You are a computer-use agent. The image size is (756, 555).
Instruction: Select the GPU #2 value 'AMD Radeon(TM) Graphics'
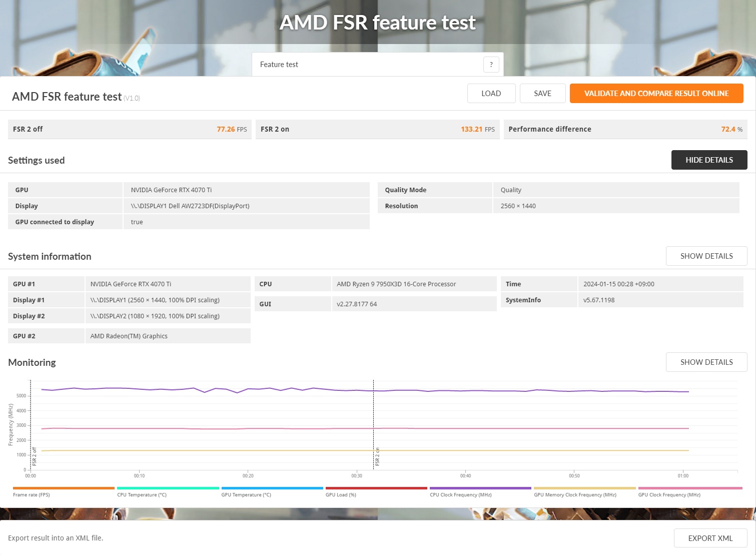pos(129,336)
